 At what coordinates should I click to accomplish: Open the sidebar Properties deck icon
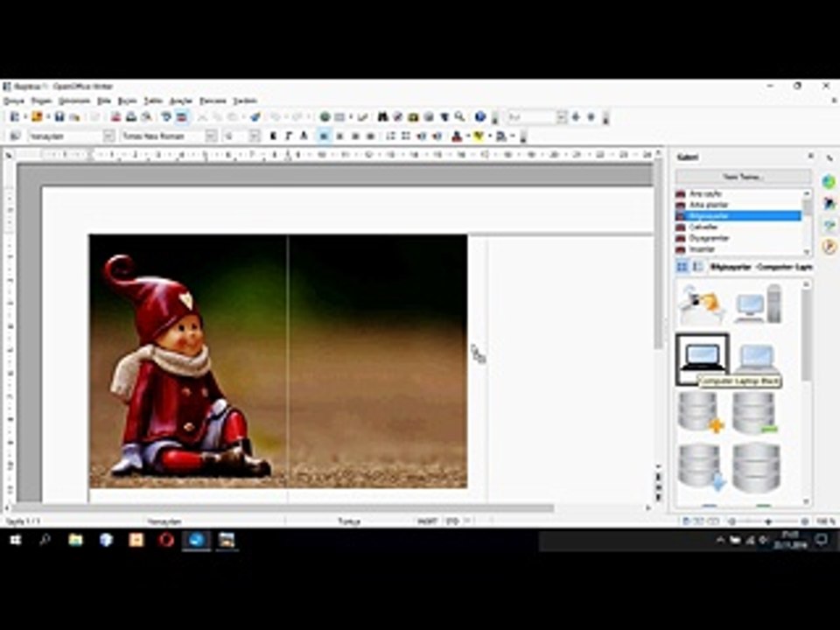829,182
